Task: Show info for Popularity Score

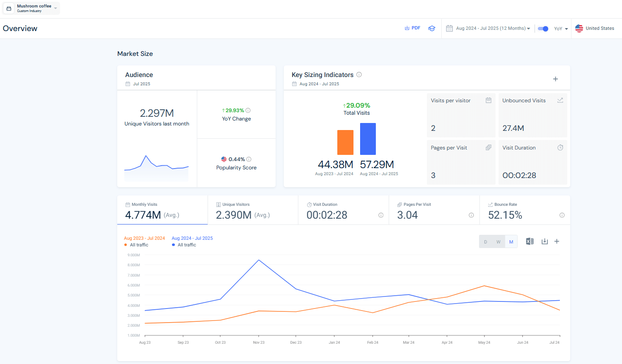Action: [x=249, y=159]
